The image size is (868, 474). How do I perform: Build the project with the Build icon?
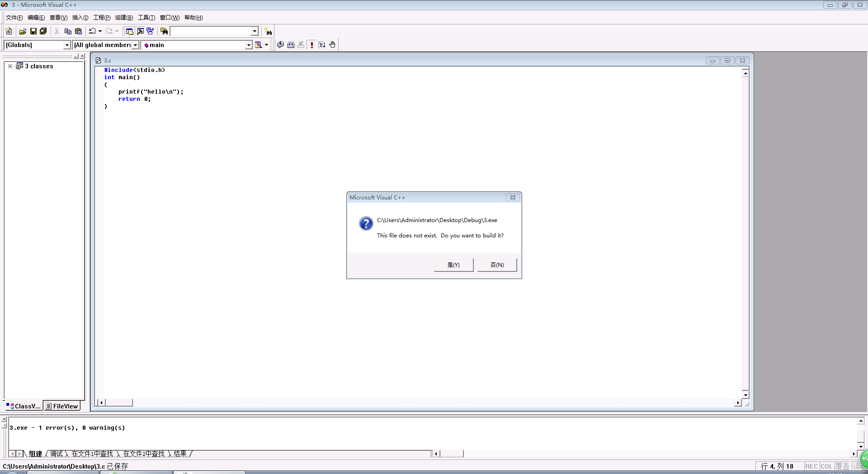pyautogui.click(x=291, y=45)
